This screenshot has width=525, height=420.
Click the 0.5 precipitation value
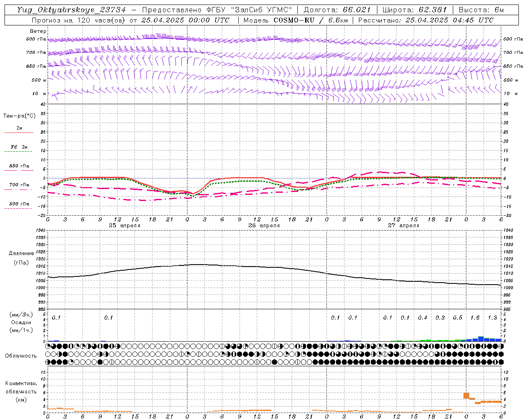(457, 318)
